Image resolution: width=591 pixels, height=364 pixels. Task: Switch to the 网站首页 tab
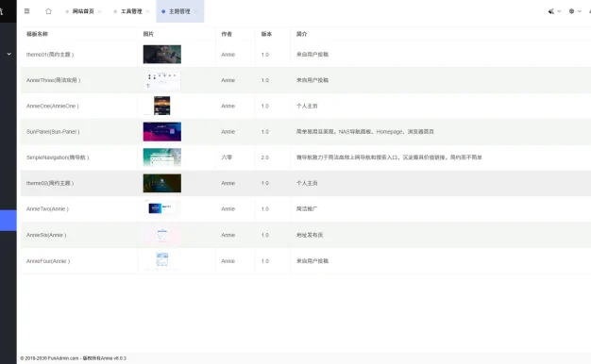(83, 11)
